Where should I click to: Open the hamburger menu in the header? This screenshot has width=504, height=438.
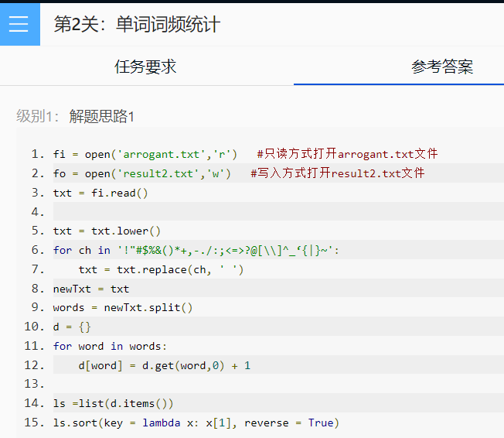19,24
